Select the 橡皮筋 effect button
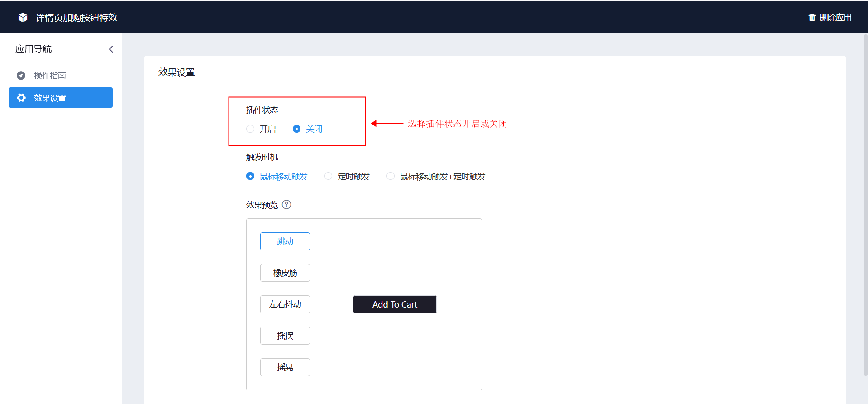 (x=285, y=273)
